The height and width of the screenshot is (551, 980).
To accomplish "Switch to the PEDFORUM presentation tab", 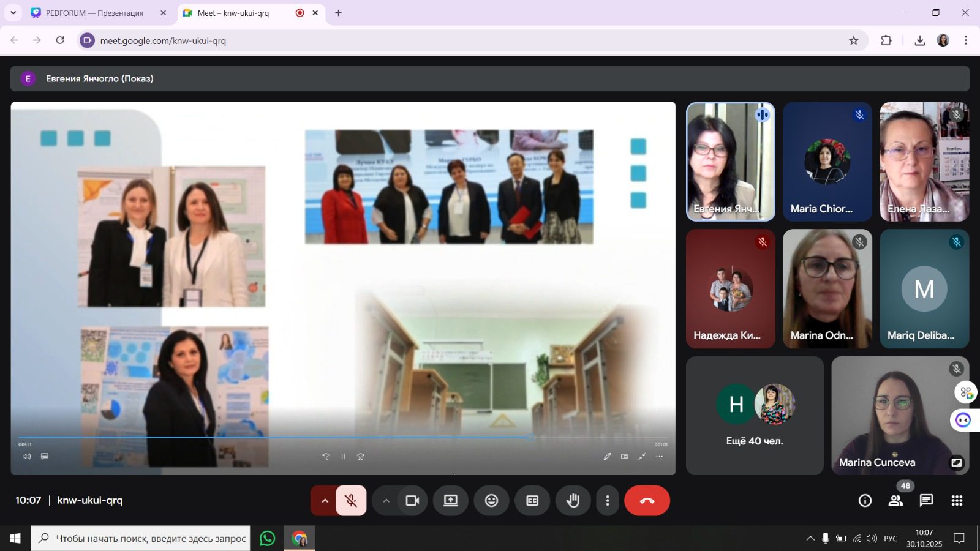I will (x=95, y=13).
